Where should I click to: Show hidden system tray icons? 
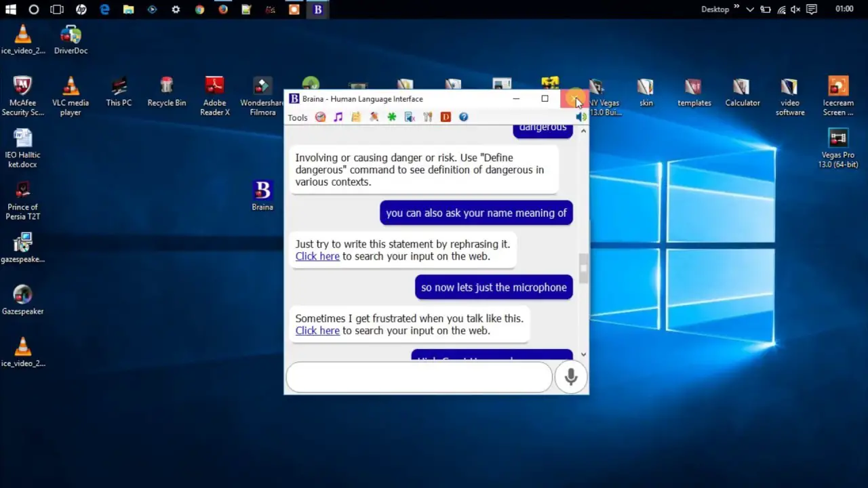tap(750, 9)
